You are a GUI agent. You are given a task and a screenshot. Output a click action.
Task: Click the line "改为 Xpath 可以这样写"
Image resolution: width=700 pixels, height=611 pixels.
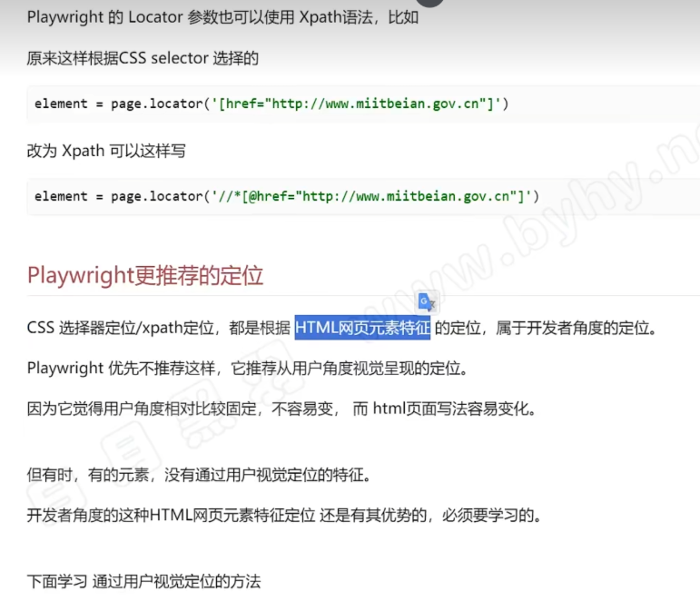point(106,151)
